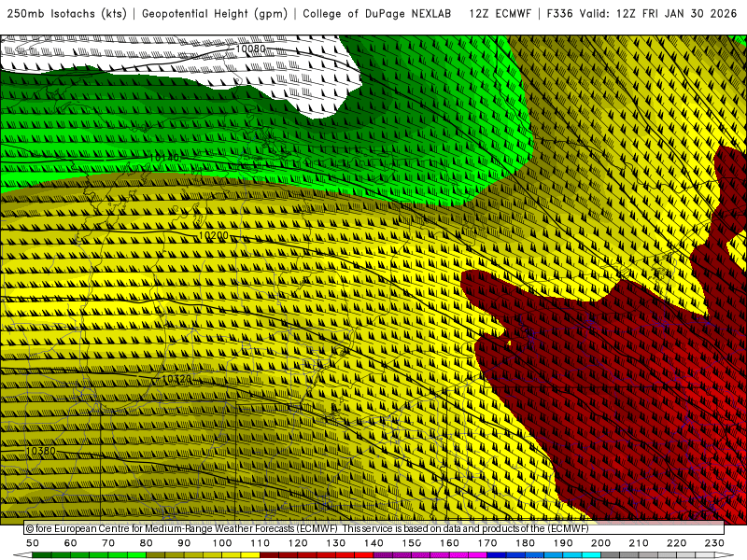Screen dimensions: 747x560
Task: Click the 190 value on the legend
Action: pos(563,543)
